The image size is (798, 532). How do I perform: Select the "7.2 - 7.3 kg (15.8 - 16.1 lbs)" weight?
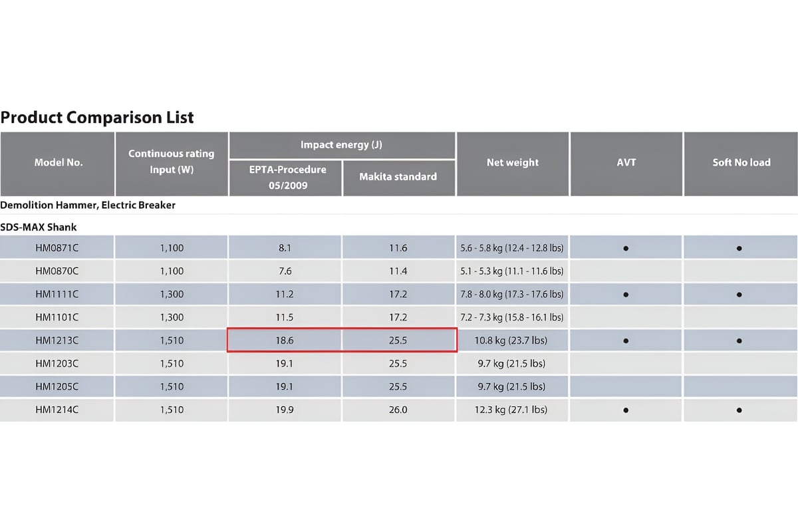(x=512, y=317)
